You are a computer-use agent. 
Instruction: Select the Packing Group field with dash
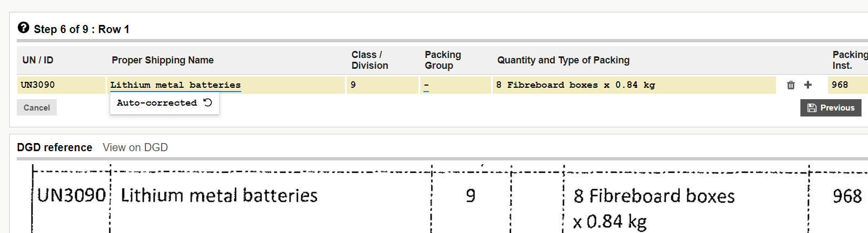[x=455, y=85]
